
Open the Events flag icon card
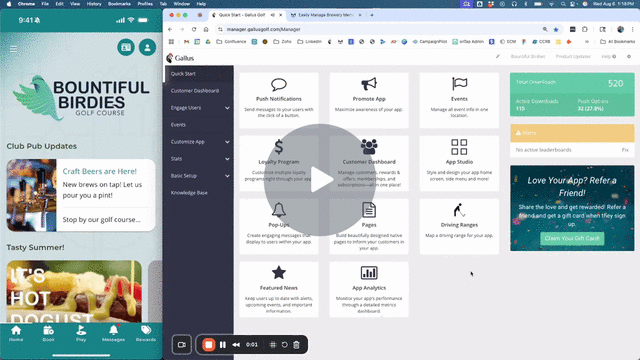point(459,100)
